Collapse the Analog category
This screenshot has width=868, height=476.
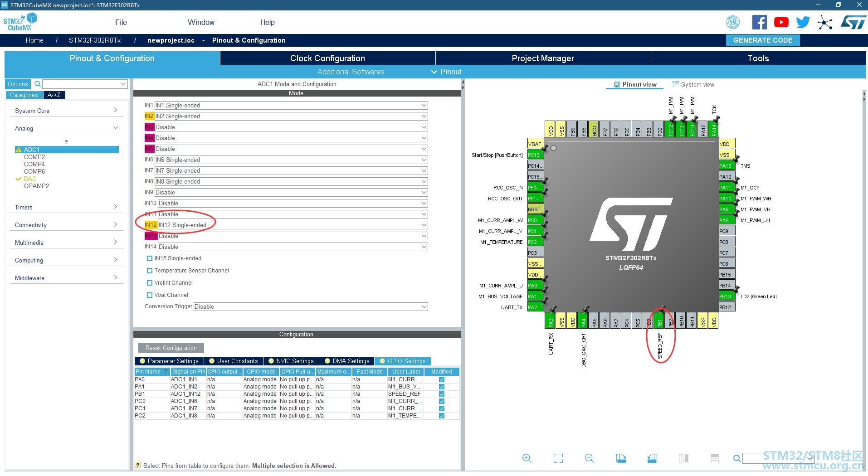[x=66, y=128]
